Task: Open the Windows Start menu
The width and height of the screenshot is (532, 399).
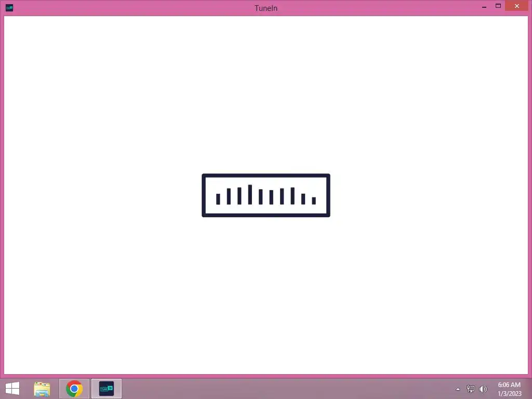Action: pyautogui.click(x=12, y=389)
